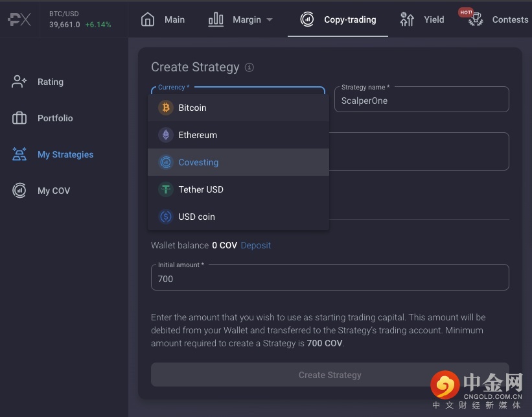Click the Yield icon in top navigation

click(407, 19)
